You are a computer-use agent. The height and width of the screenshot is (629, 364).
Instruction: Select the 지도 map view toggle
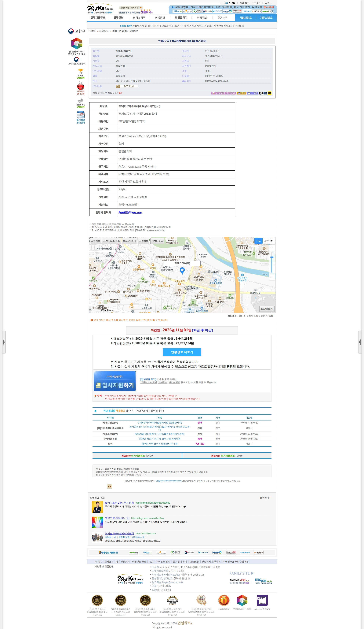[x=258, y=241]
